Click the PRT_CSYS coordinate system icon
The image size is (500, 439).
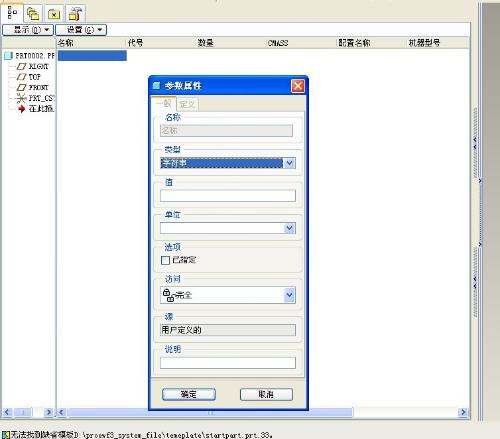coord(21,98)
